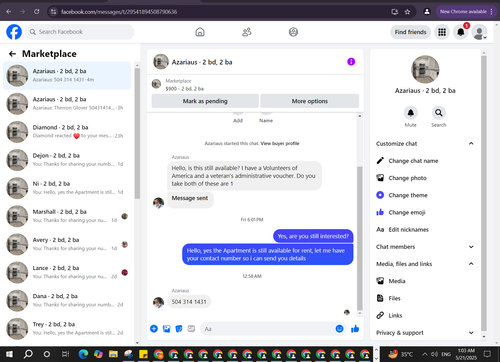This screenshot has height=362, width=500.
Task: Open Marshall - 2 bd, 2 ba chat
Action: [x=67, y=216]
